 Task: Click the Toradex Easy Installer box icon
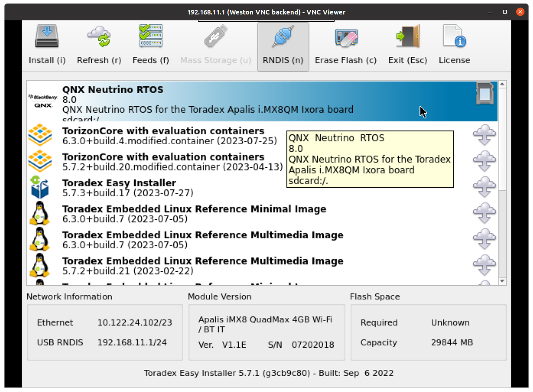click(x=39, y=188)
